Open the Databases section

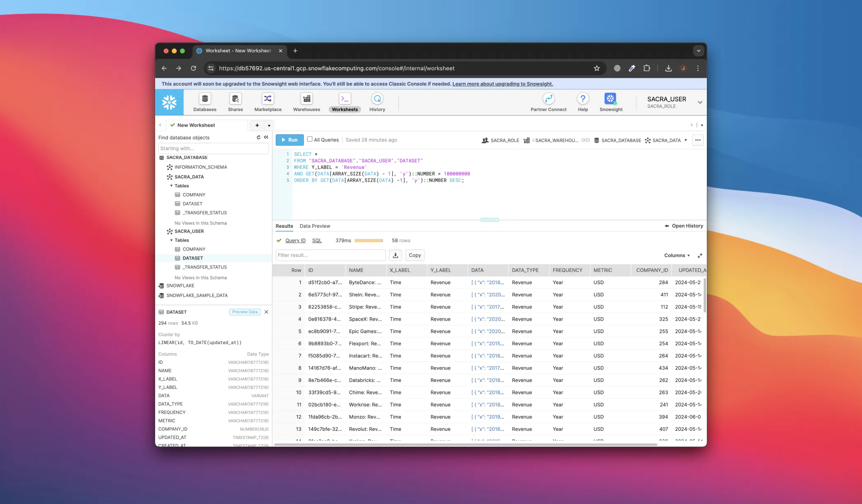tap(205, 102)
